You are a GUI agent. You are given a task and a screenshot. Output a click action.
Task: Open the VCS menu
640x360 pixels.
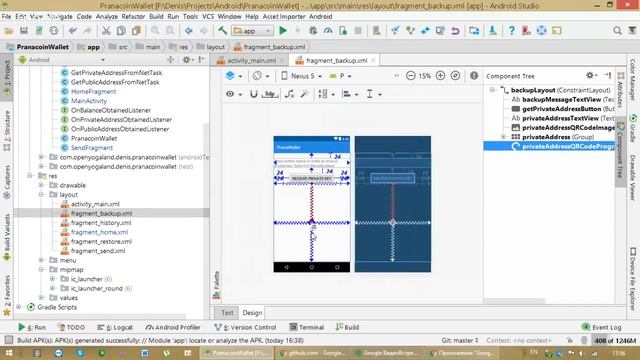pos(208,16)
